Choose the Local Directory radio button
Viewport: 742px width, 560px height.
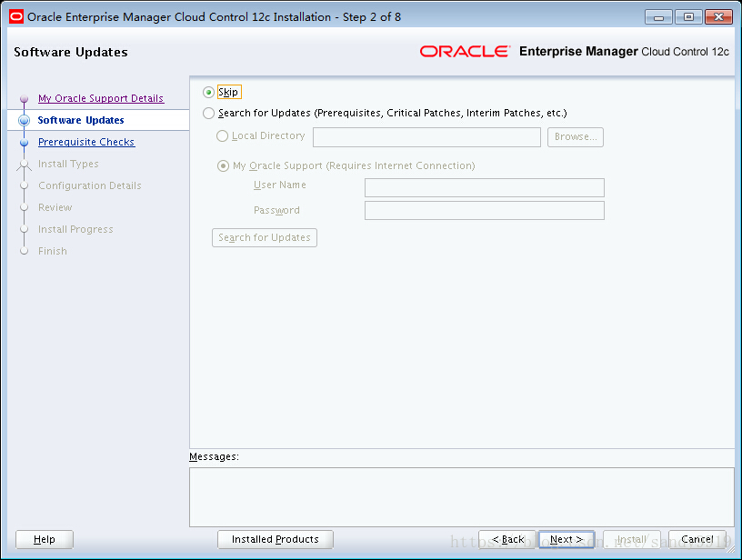tap(222, 136)
